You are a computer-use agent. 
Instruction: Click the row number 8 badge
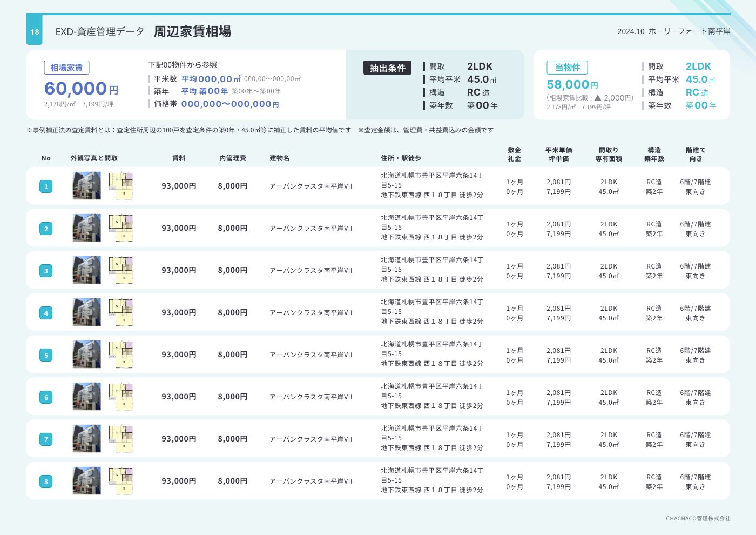tap(46, 482)
